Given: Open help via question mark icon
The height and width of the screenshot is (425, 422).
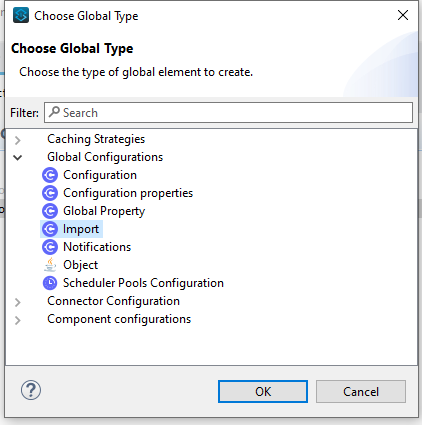Looking at the screenshot, I should tap(31, 390).
